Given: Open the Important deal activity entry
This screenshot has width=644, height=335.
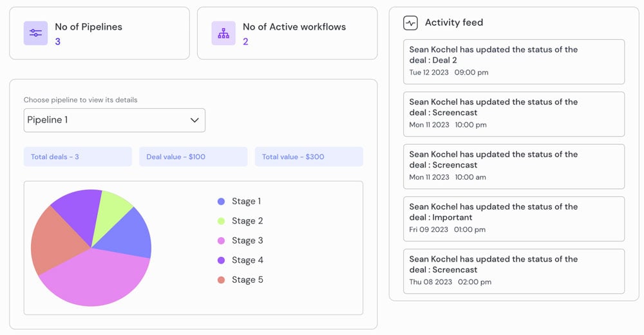Looking at the screenshot, I should [x=514, y=219].
